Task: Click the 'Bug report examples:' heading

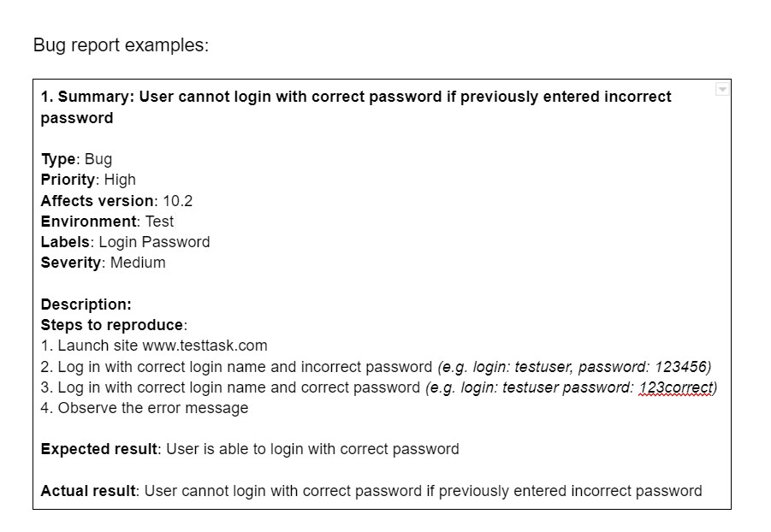Action: tap(121, 45)
